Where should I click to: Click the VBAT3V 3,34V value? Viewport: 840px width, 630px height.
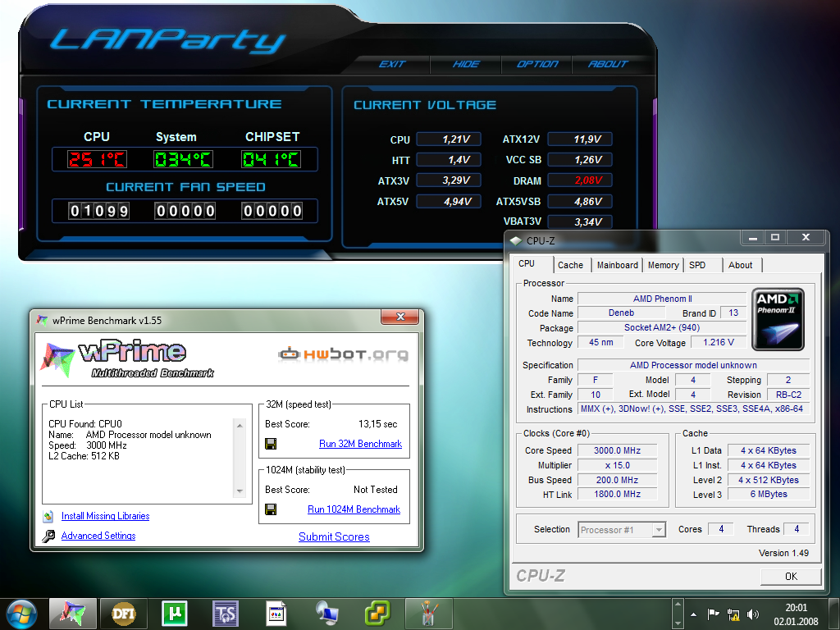pos(580,221)
